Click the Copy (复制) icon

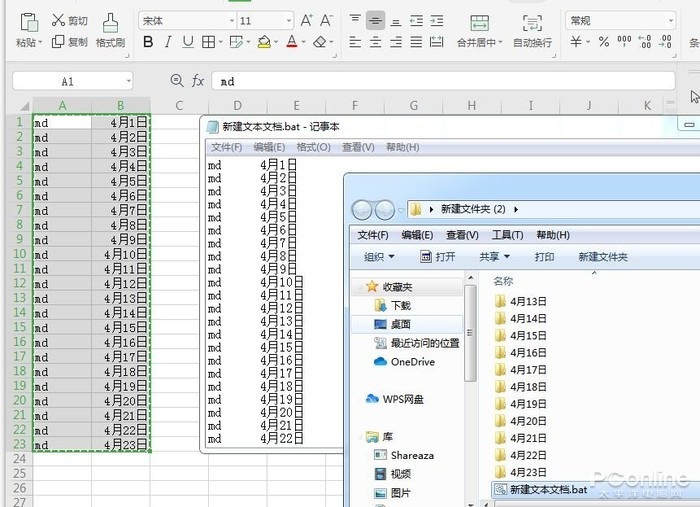pyautogui.click(x=58, y=42)
